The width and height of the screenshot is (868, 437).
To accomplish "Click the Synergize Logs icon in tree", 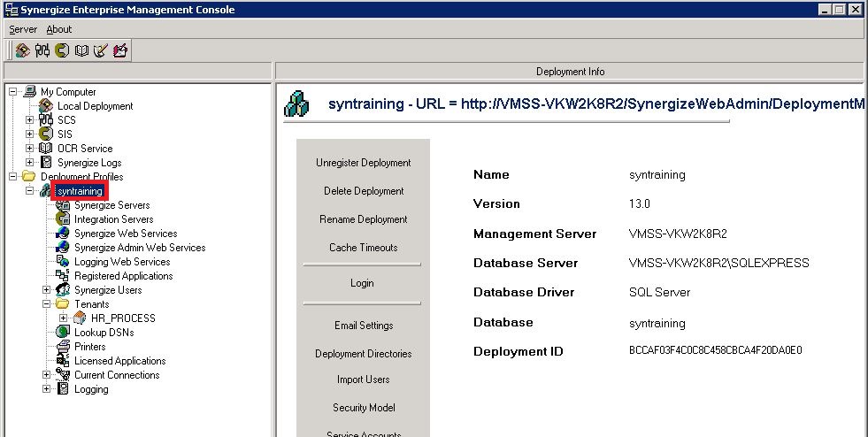I will click(x=46, y=162).
